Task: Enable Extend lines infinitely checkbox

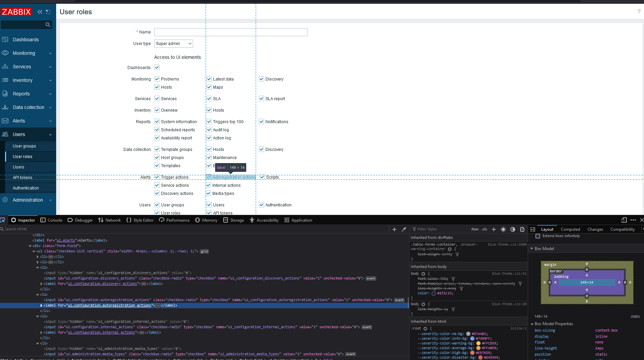Action: 538,236
